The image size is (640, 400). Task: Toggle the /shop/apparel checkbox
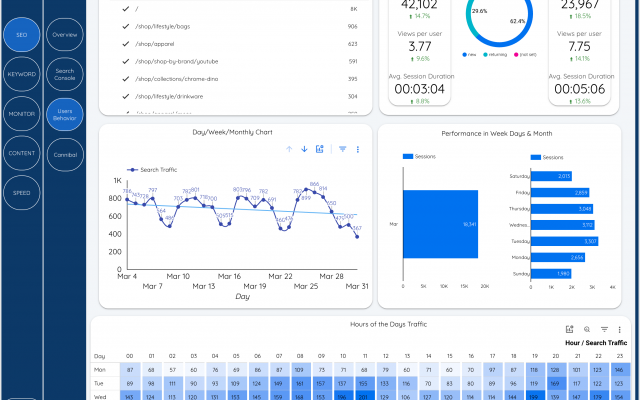point(125,44)
